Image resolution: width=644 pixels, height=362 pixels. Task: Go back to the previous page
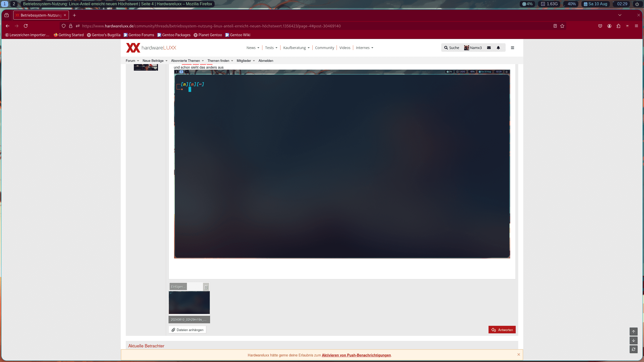click(x=8, y=26)
